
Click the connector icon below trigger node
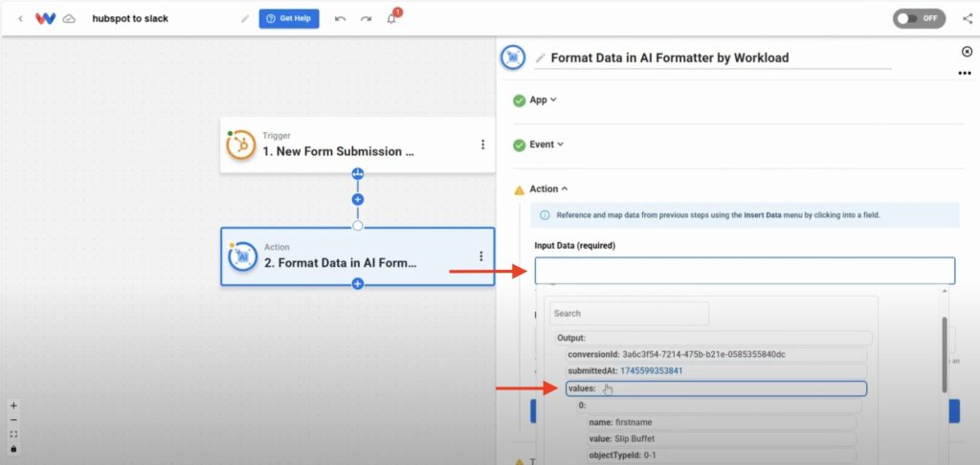click(x=358, y=173)
